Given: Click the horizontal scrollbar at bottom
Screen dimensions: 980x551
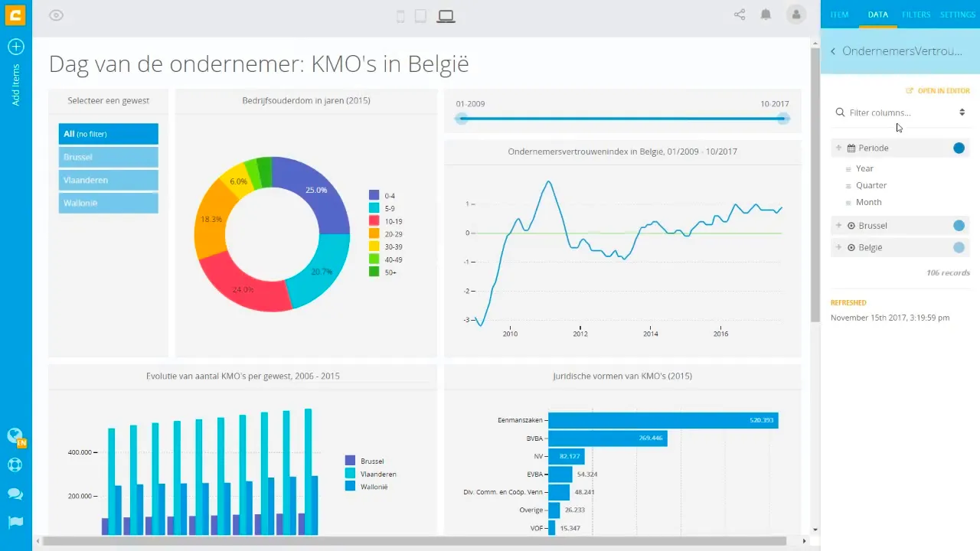Looking at the screenshot, I should (415, 541).
